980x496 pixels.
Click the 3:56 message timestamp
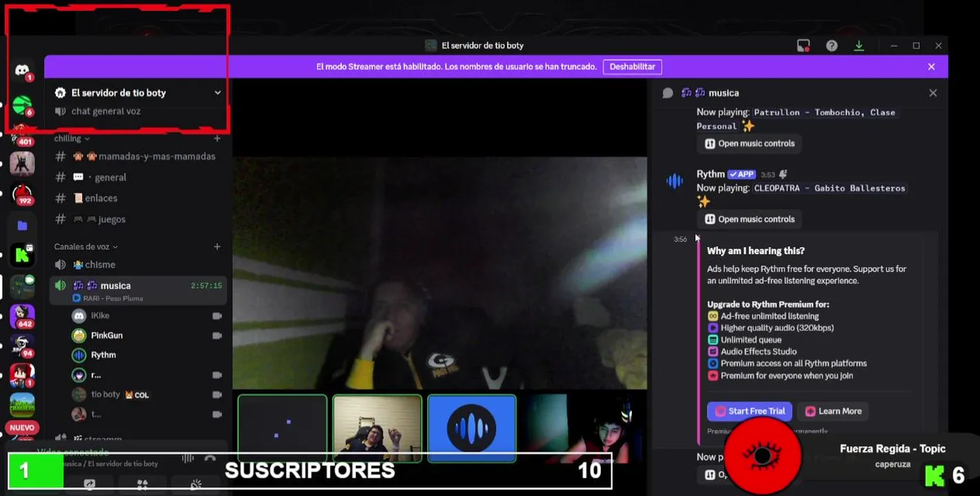pos(680,240)
